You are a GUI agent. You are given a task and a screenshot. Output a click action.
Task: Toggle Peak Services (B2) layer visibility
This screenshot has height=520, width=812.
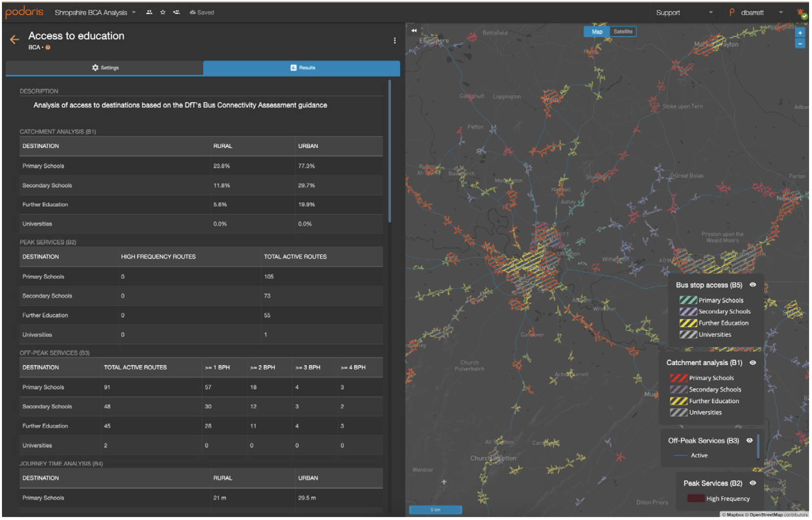pyautogui.click(x=753, y=484)
